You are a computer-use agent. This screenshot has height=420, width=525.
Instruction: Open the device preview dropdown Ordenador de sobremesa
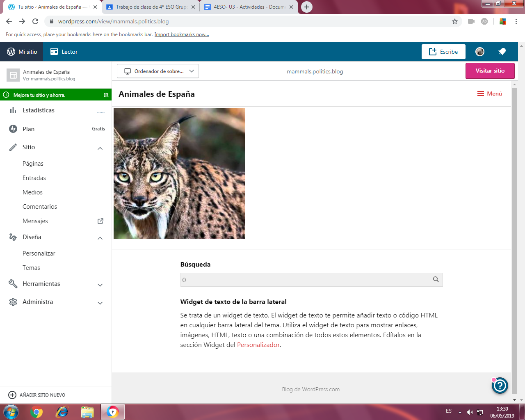pos(158,71)
